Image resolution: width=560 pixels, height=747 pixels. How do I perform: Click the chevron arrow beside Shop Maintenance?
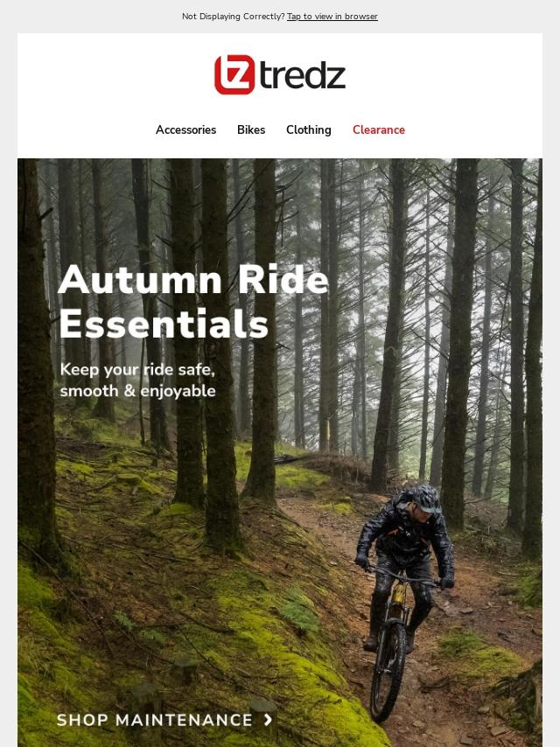[269, 719]
